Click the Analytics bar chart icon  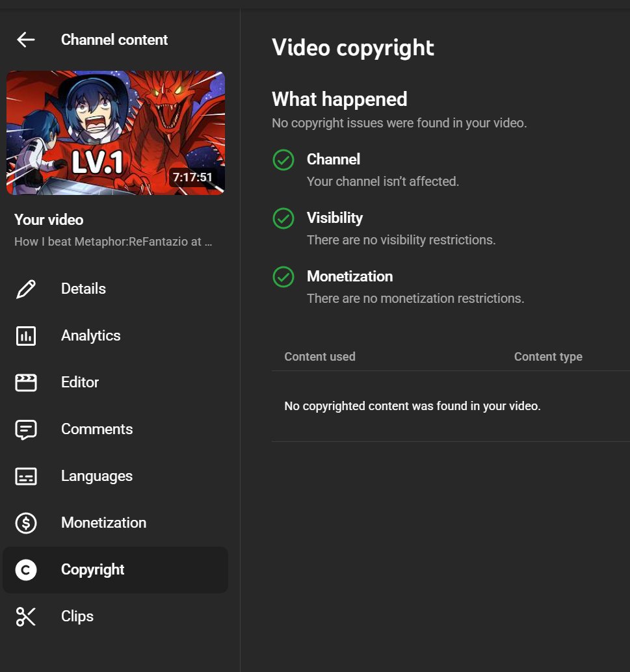coord(26,335)
